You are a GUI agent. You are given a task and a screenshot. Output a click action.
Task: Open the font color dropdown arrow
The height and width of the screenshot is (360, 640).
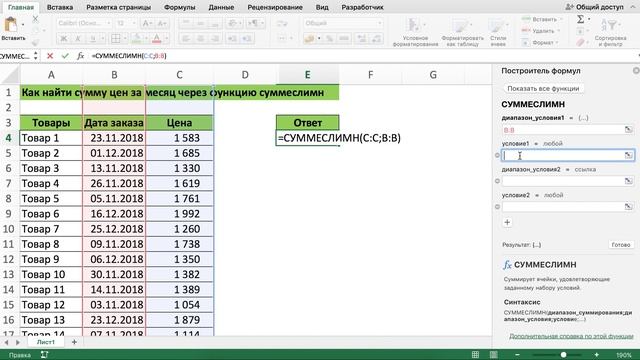pyautogui.click(x=166, y=39)
